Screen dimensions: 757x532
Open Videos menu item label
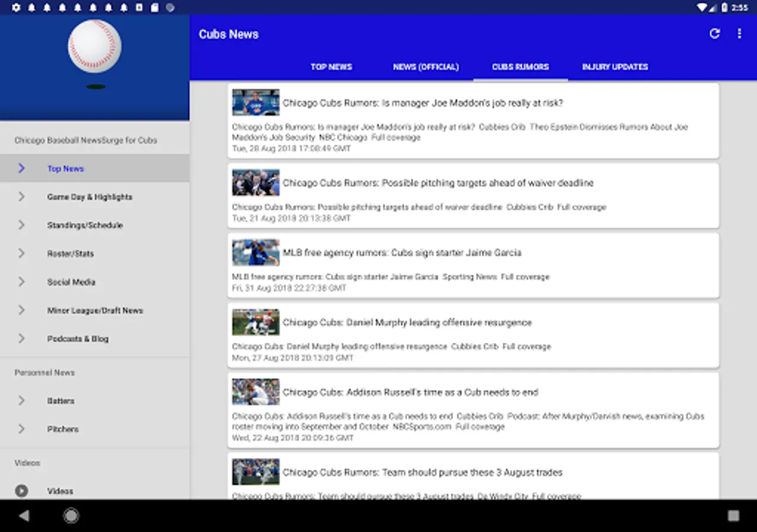(x=60, y=491)
